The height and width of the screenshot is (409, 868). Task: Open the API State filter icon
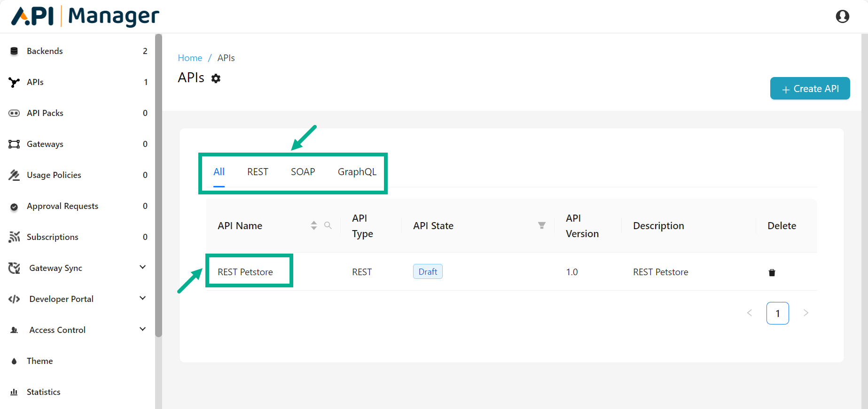point(541,225)
